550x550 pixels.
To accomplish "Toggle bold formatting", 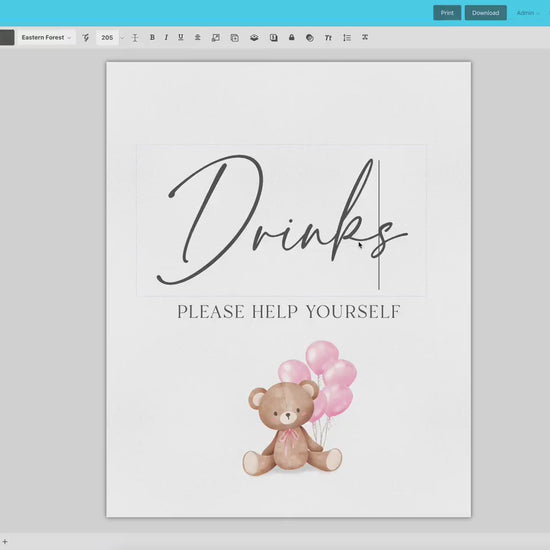I will tap(152, 37).
